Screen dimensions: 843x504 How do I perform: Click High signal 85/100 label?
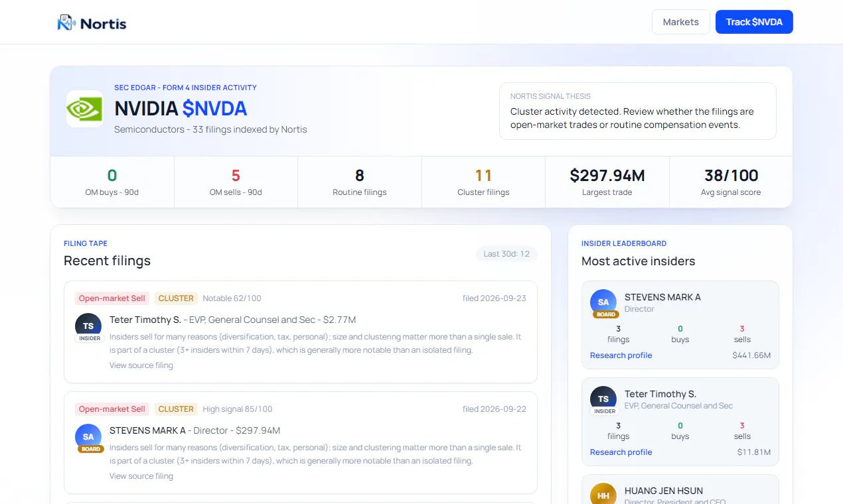238,409
